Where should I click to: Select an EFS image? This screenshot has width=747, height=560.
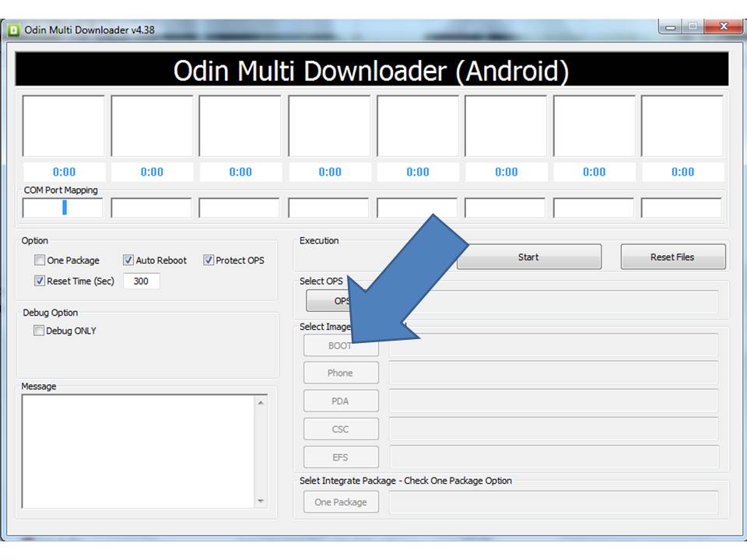tap(340, 457)
